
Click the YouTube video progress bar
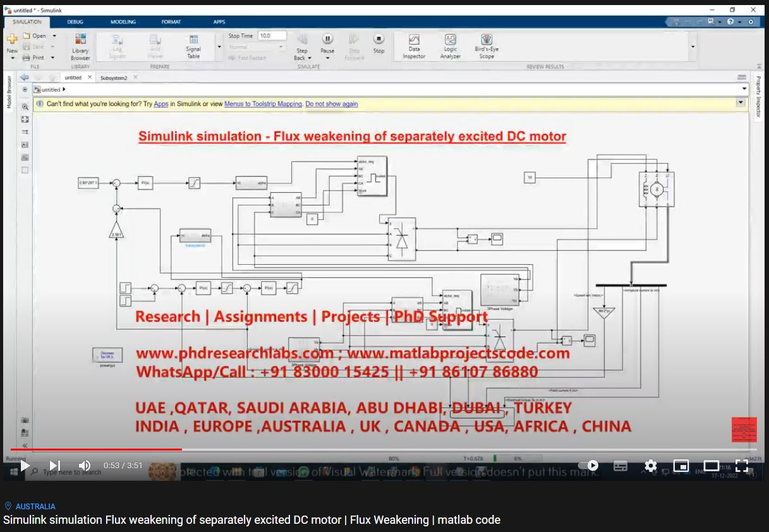click(x=384, y=449)
